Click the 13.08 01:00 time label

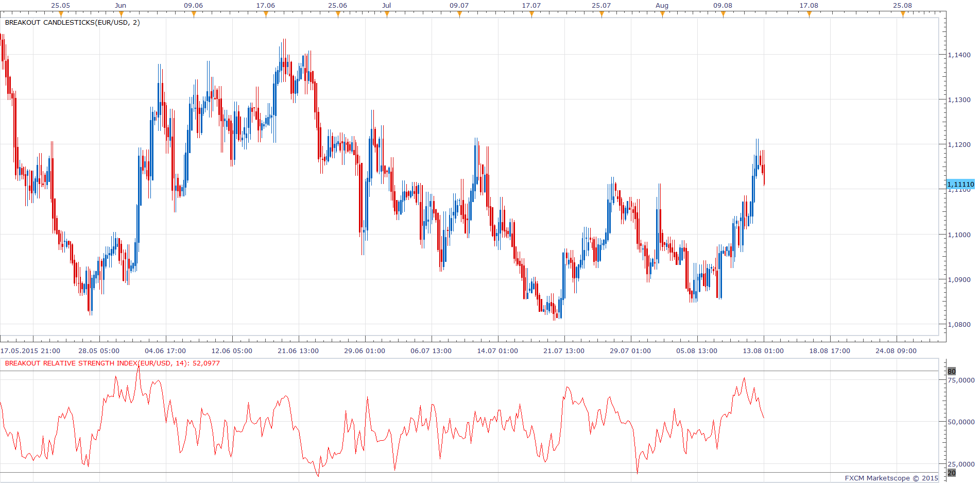click(763, 351)
